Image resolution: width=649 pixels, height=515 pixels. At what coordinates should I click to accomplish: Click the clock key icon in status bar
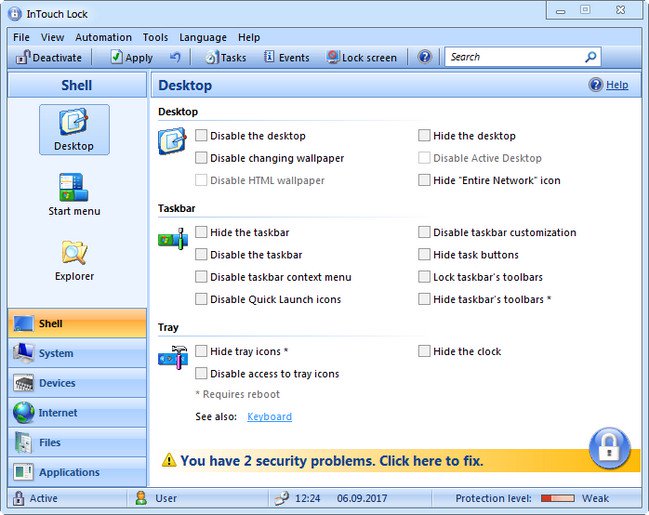[282, 498]
